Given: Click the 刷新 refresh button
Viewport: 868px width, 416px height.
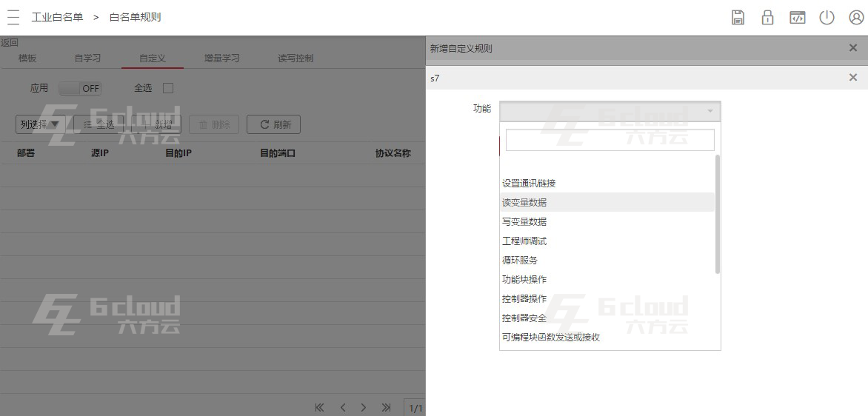Looking at the screenshot, I should pyautogui.click(x=273, y=124).
